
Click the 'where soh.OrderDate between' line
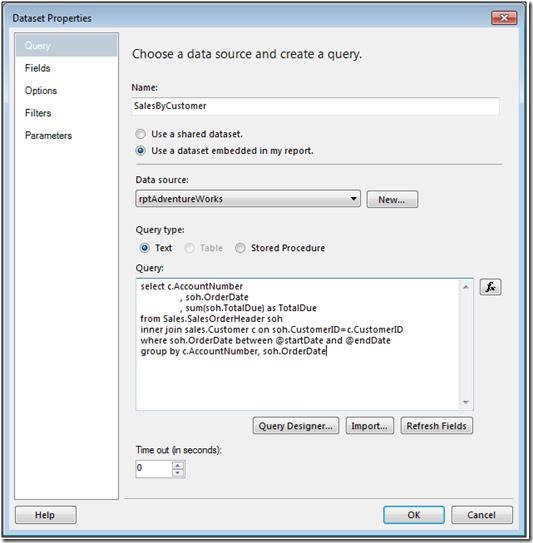pyautogui.click(x=266, y=340)
